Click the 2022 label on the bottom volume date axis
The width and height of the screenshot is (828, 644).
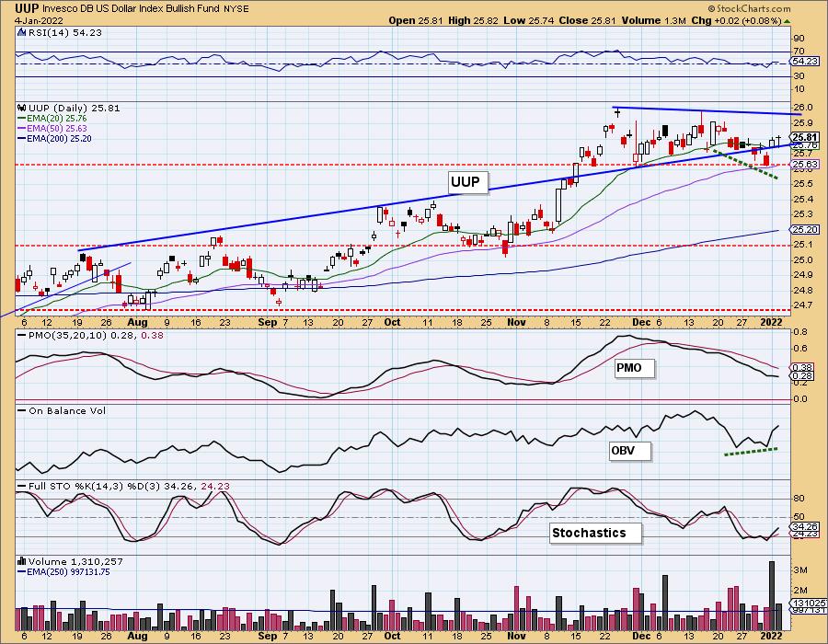pyautogui.click(x=772, y=636)
